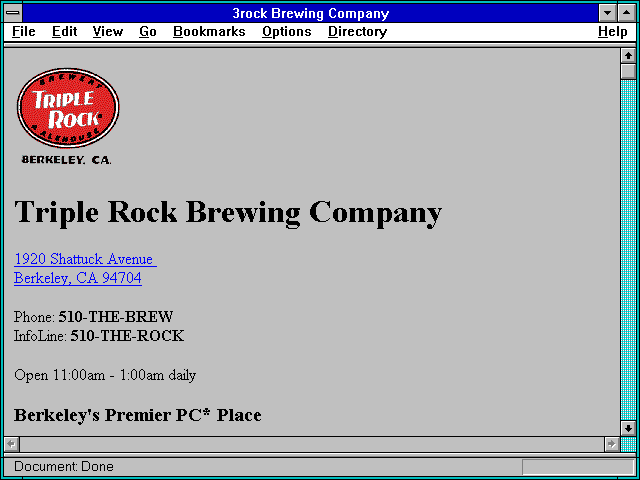Open the Bookmarks menu
Image resolution: width=640 pixels, height=480 pixels.
[x=209, y=32]
